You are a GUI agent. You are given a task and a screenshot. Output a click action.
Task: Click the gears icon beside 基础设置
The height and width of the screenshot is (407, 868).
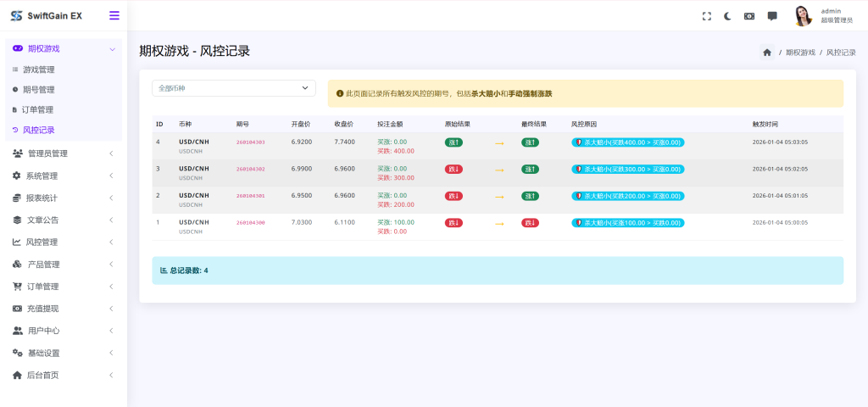click(18, 353)
